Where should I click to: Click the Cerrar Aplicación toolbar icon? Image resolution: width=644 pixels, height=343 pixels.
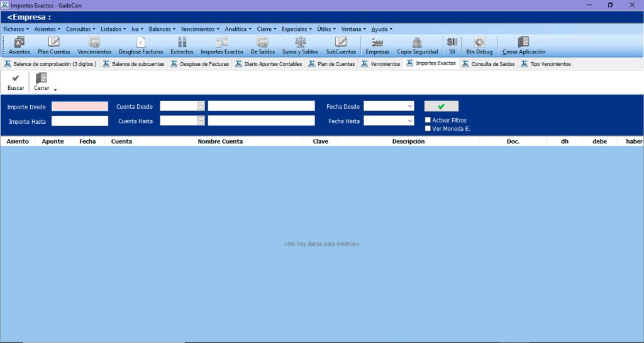coord(523,43)
